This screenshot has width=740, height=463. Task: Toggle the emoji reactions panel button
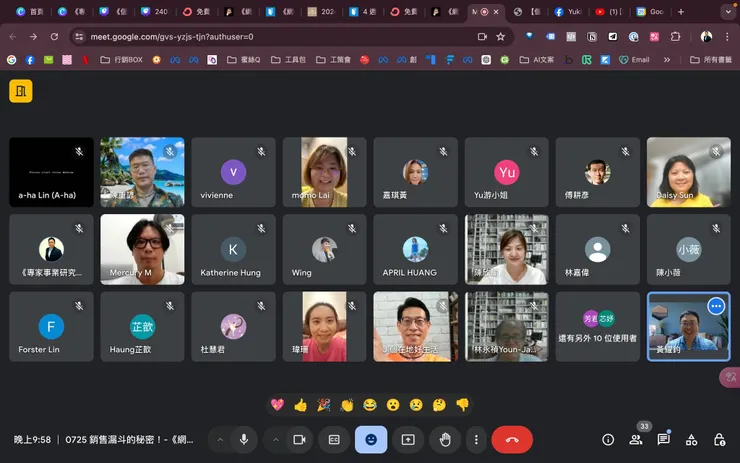(371, 439)
